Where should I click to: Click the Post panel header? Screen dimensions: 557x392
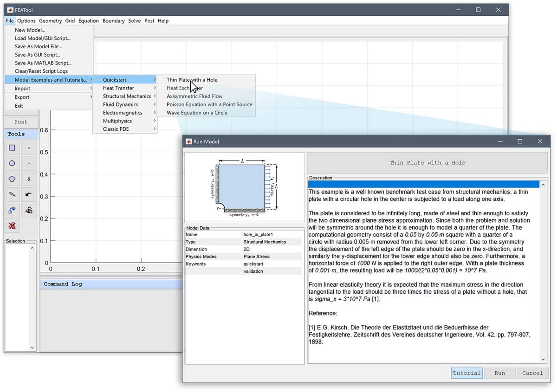(20, 121)
